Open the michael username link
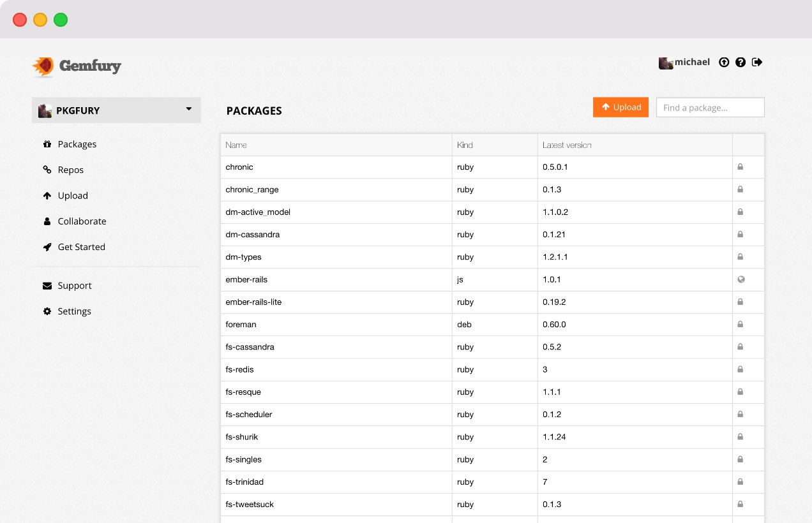 [693, 62]
